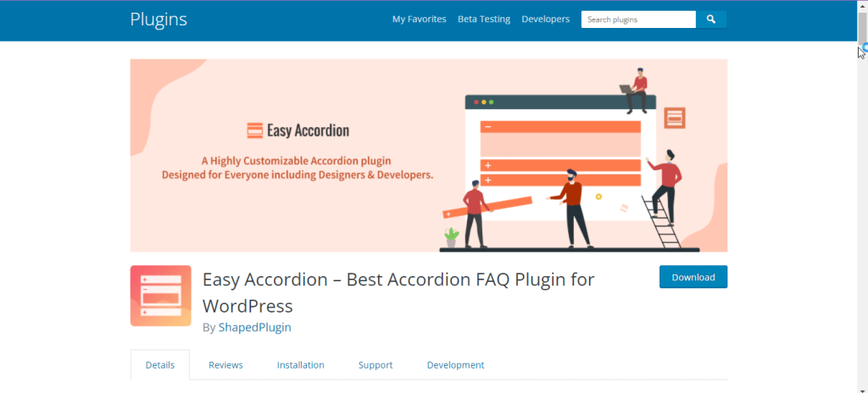Image resolution: width=868 pixels, height=393 pixels.
Task: Click the Easy Accordion plugin icon
Action: 160,296
